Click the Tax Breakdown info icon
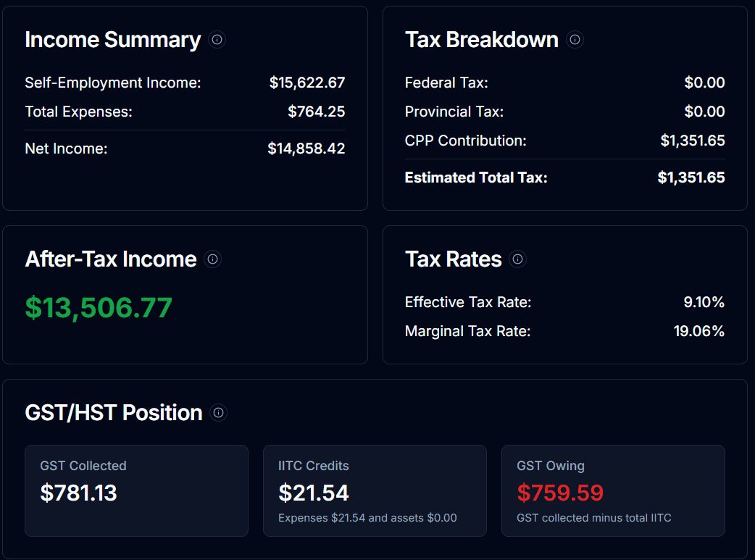This screenshot has height=560, width=755. click(575, 40)
